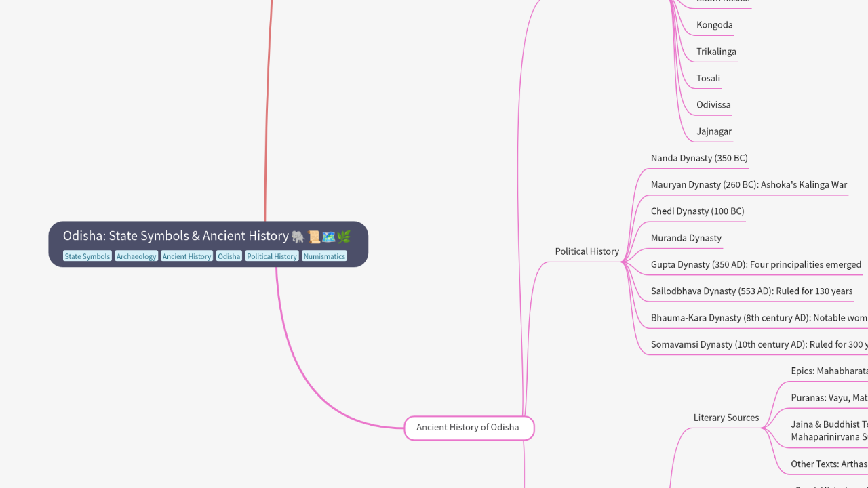Image resolution: width=868 pixels, height=488 pixels.
Task: Click the Numismatics tag
Action: point(324,256)
